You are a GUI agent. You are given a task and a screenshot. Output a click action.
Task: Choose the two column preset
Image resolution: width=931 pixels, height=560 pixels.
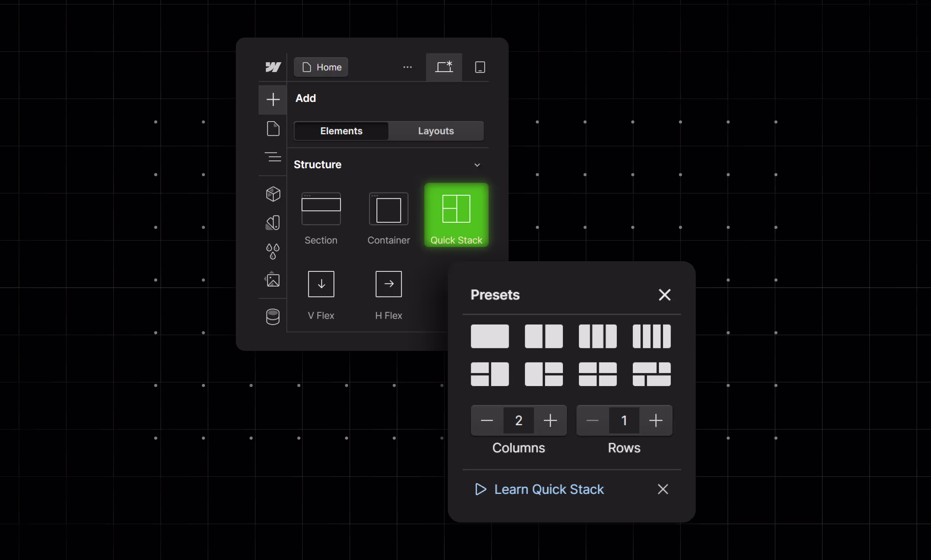pyautogui.click(x=544, y=336)
